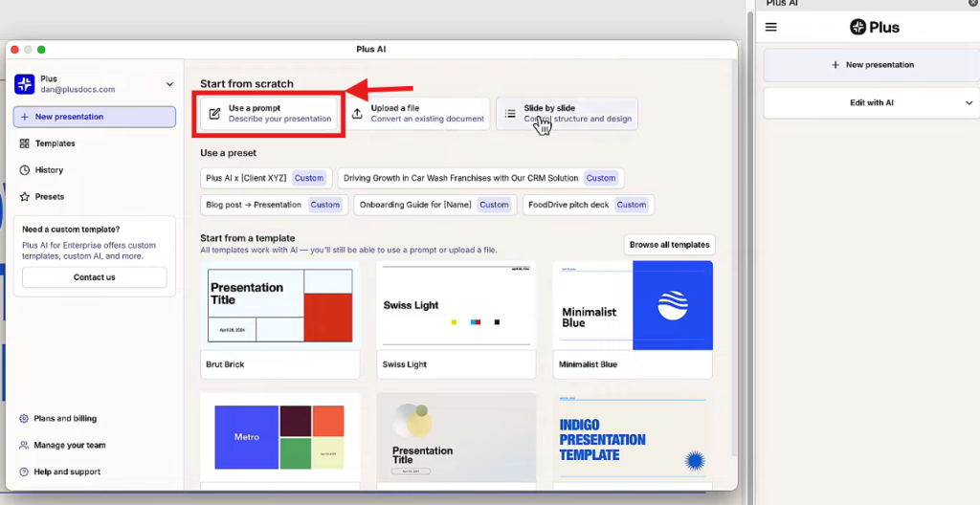Click the Custom tag on FoodDrive pitch deck
Viewport: 980px width, 505px height.
click(x=632, y=205)
